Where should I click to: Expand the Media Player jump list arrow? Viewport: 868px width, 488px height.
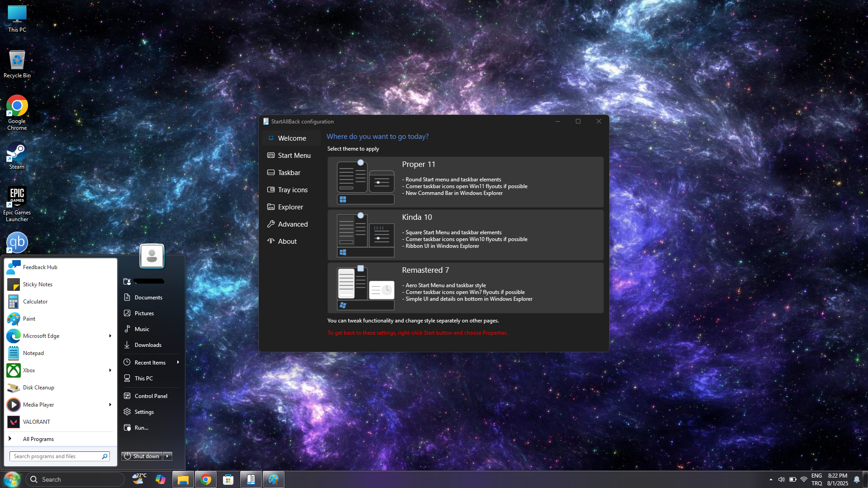[110, 405]
